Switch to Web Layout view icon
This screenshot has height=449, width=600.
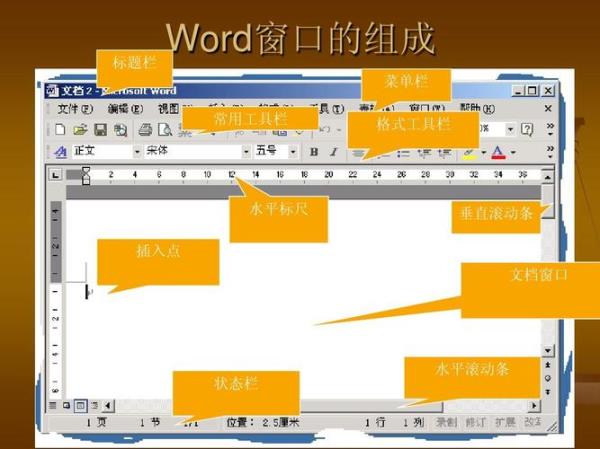pos(67,405)
